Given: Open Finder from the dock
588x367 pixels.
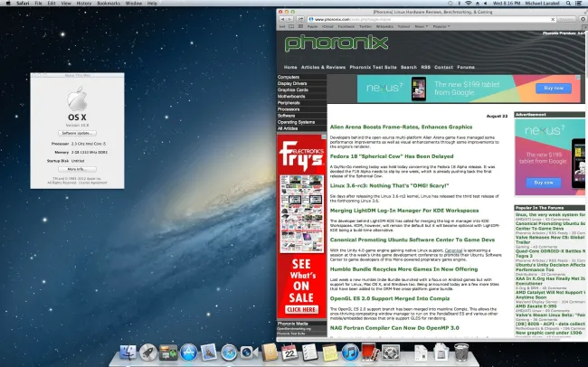Looking at the screenshot, I should point(128,353).
